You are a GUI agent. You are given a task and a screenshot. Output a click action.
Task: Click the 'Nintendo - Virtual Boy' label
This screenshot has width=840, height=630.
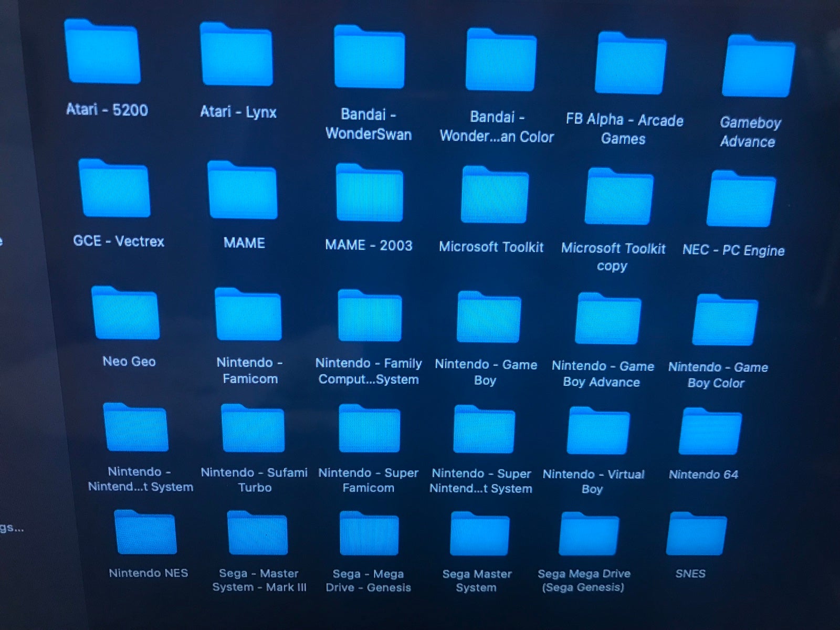click(x=593, y=481)
